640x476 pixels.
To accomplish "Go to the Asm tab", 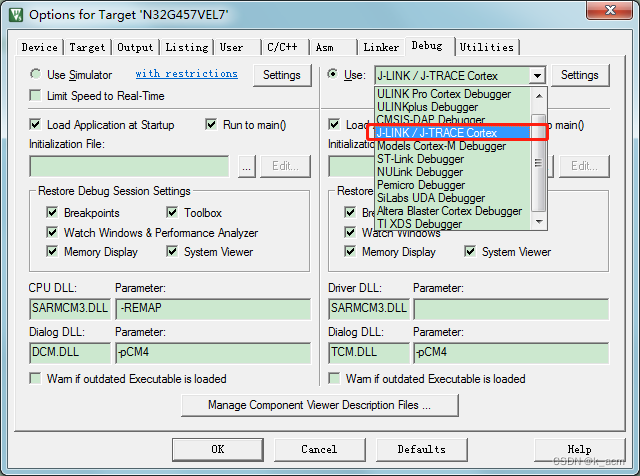I will tap(324, 47).
